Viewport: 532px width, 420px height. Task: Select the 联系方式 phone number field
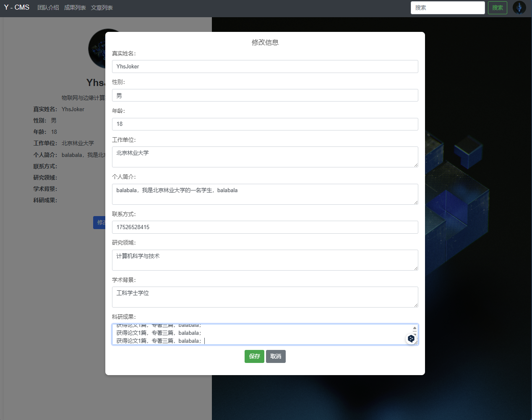click(x=265, y=227)
